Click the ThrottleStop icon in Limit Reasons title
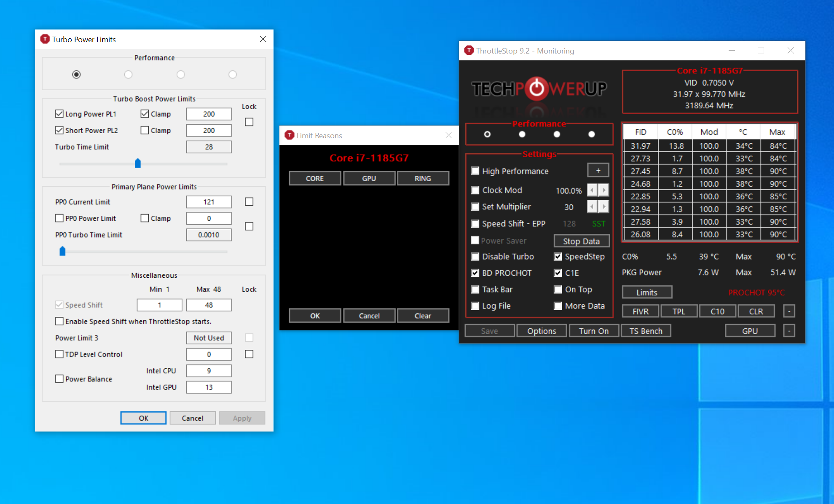834x504 pixels. click(290, 135)
